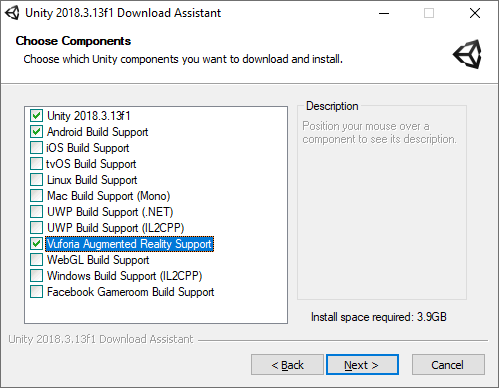Screen dimensions: 499x388
Task: Close the Download Assistant window
Action: tap(475, 13)
